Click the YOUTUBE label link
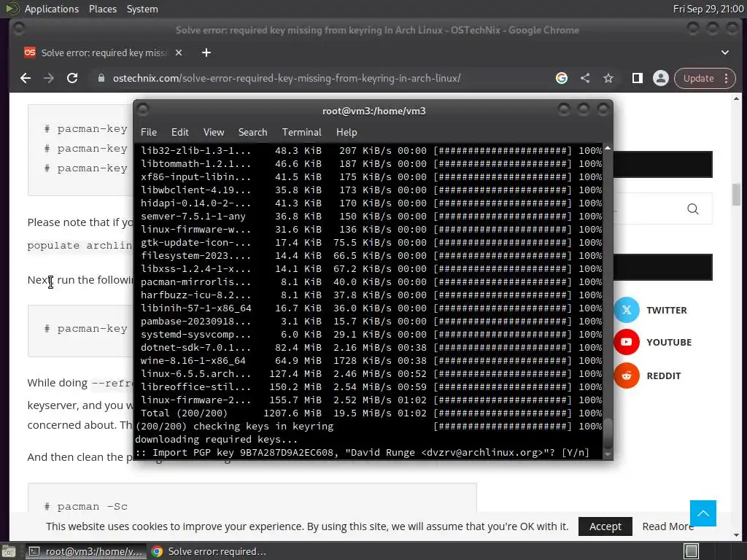This screenshot has height=560, width=747. tap(669, 342)
